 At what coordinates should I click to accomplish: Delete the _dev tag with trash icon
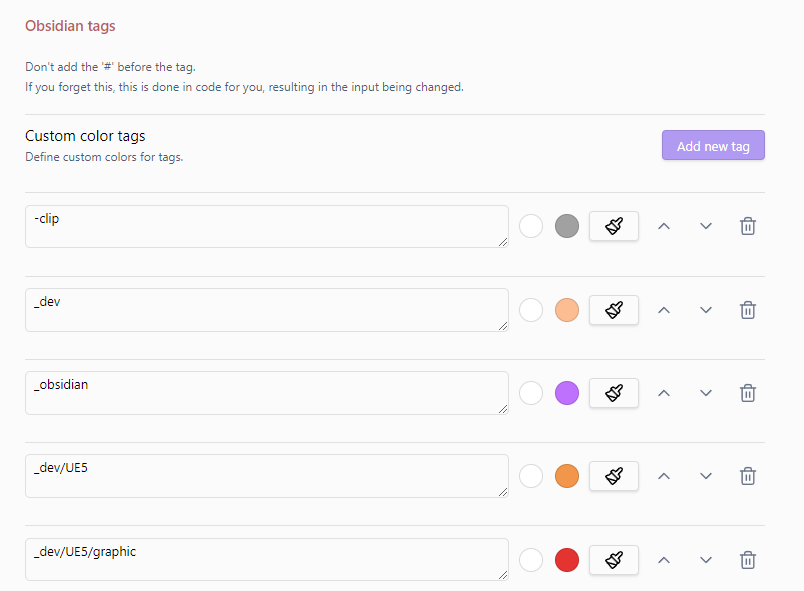coord(748,310)
